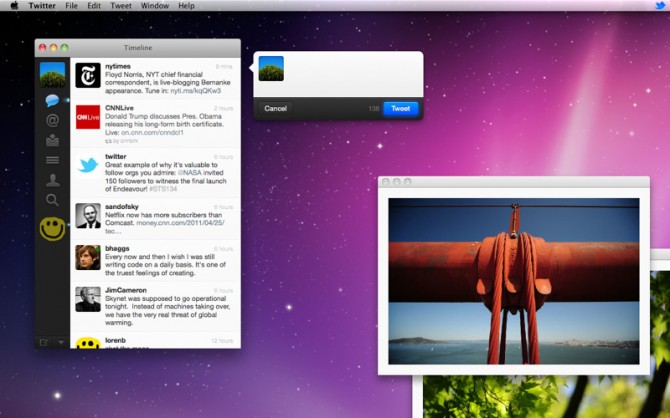This screenshot has height=418, width=670.
Task: Select the red rope photo image
Action: pos(513,280)
